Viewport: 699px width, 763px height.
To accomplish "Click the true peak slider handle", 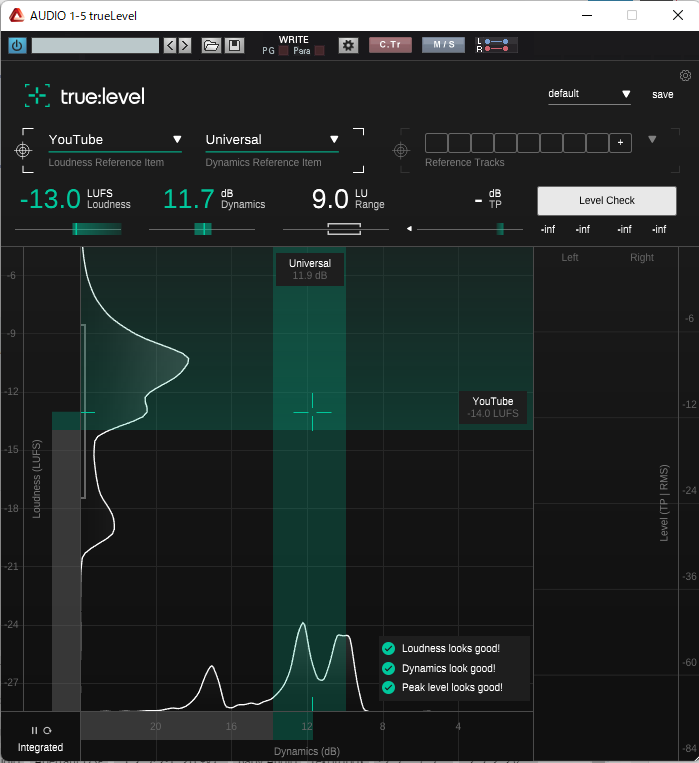I will click(x=500, y=229).
